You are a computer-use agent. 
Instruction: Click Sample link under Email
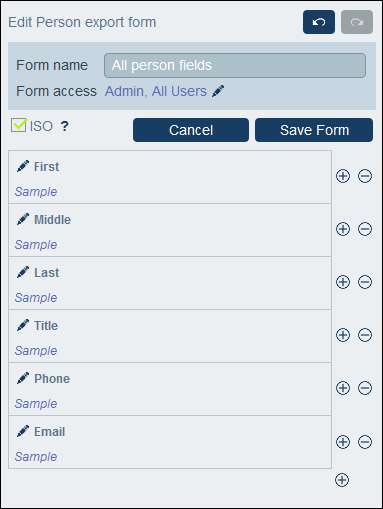tap(36, 457)
